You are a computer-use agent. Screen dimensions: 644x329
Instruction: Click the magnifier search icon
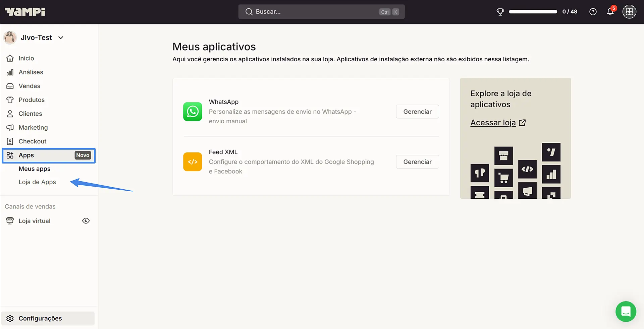249,12
